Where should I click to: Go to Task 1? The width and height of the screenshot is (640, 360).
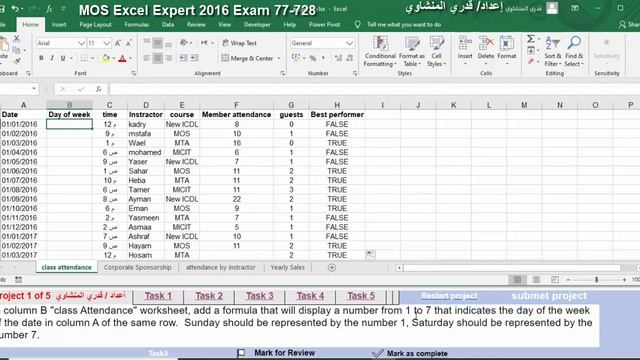158,296
